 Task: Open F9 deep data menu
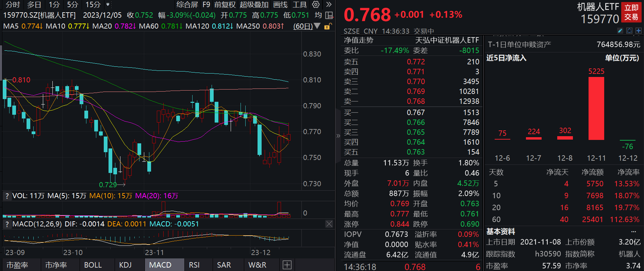[206, 5]
